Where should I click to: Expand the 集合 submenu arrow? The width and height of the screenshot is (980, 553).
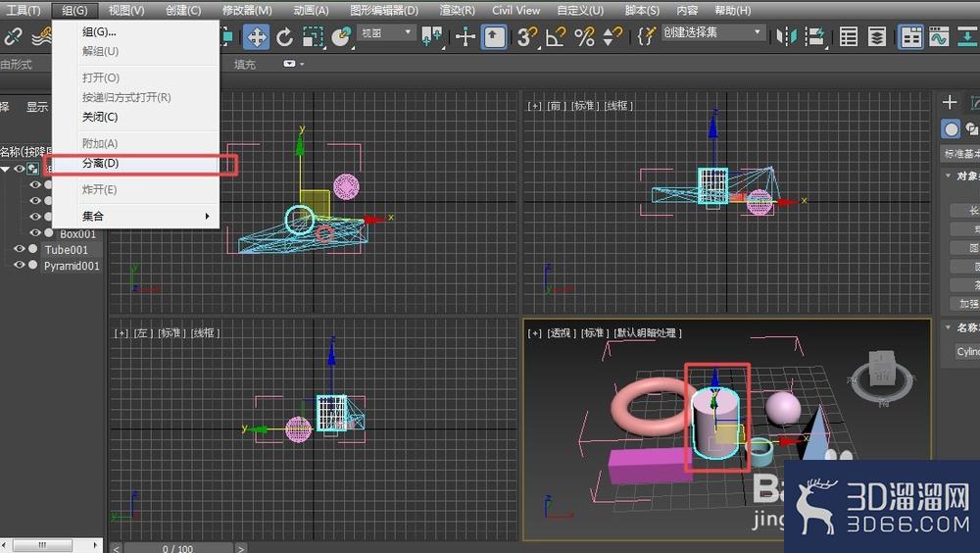point(207,216)
